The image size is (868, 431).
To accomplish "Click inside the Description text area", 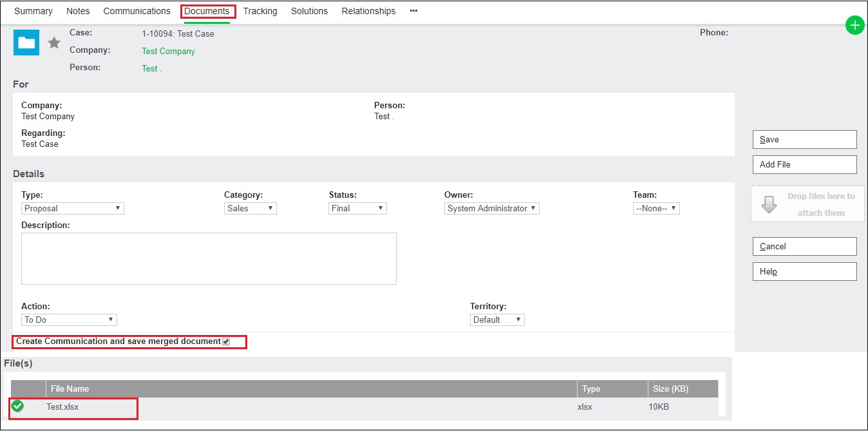I will (209, 258).
